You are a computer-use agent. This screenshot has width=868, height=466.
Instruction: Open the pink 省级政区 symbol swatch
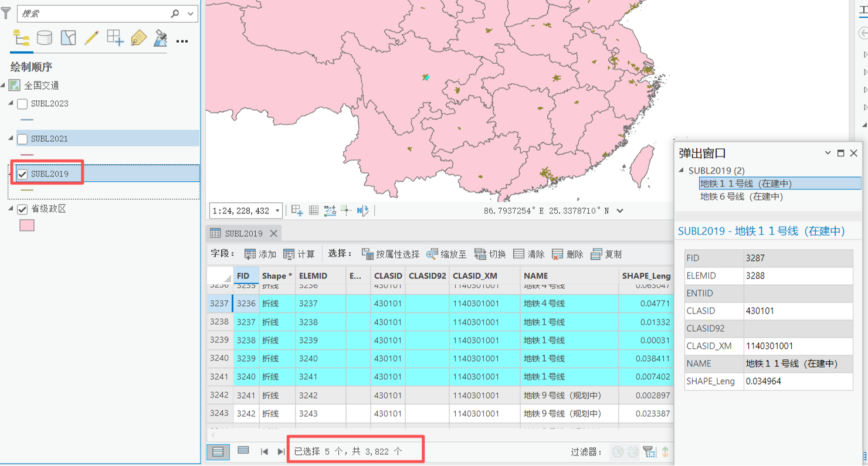click(27, 225)
